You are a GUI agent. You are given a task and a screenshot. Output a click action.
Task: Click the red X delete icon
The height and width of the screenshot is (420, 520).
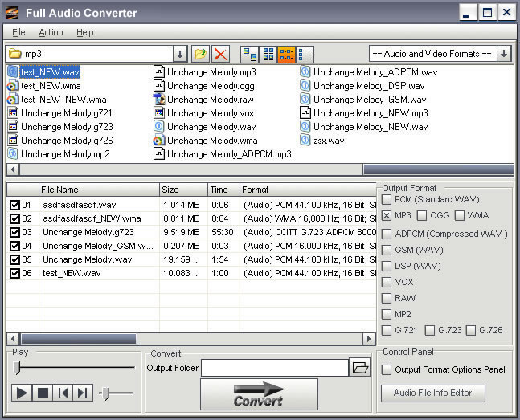coord(220,54)
